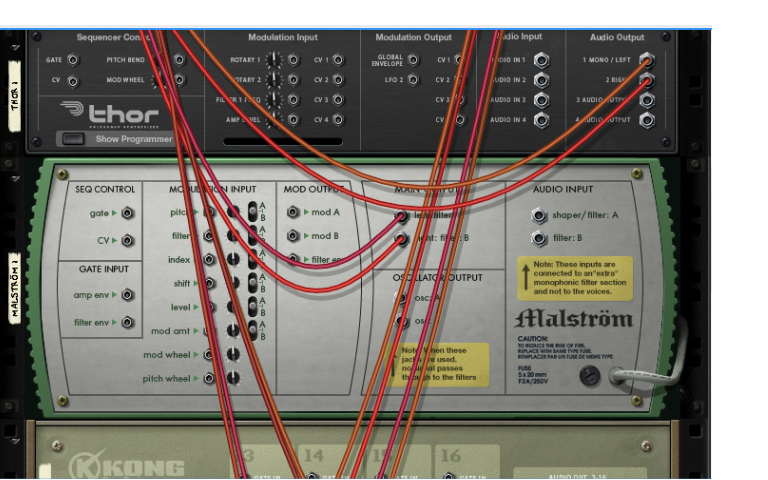
Task: Click Thor's PITCH BEND input jack
Action: (x=179, y=60)
